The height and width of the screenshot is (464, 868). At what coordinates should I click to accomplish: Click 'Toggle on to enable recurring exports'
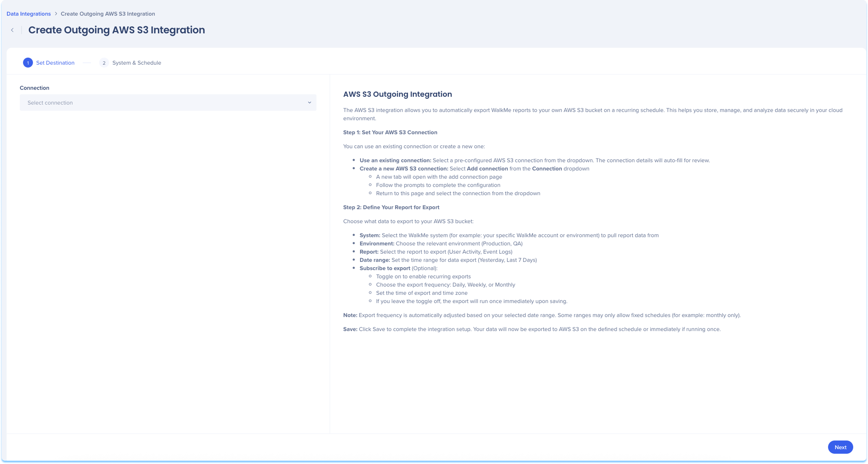[x=424, y=277]
